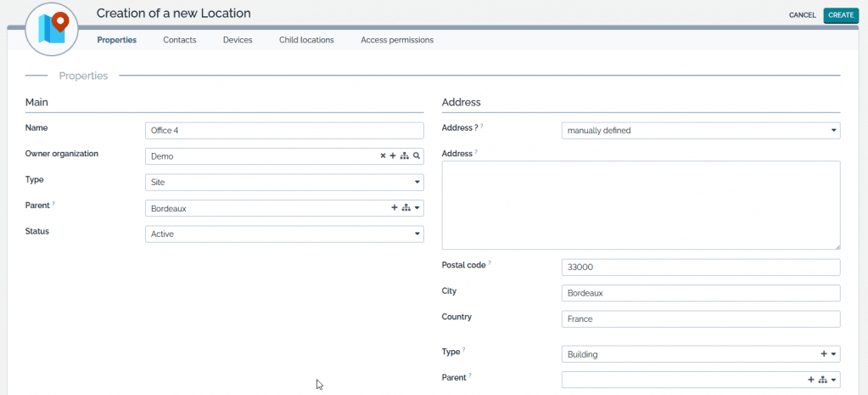Click into the Name field containing Office 4
This screenshot has width=868, height=395.
click(x=284, y=131)
